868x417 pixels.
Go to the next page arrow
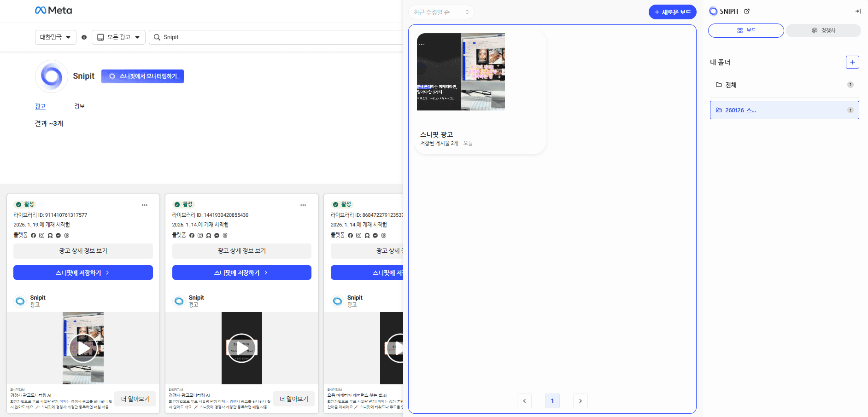(x=581, y=401)
